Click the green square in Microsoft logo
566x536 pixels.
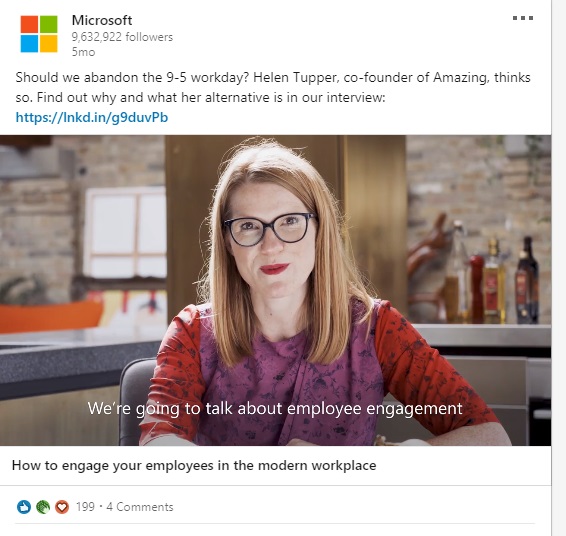[48, 24]
